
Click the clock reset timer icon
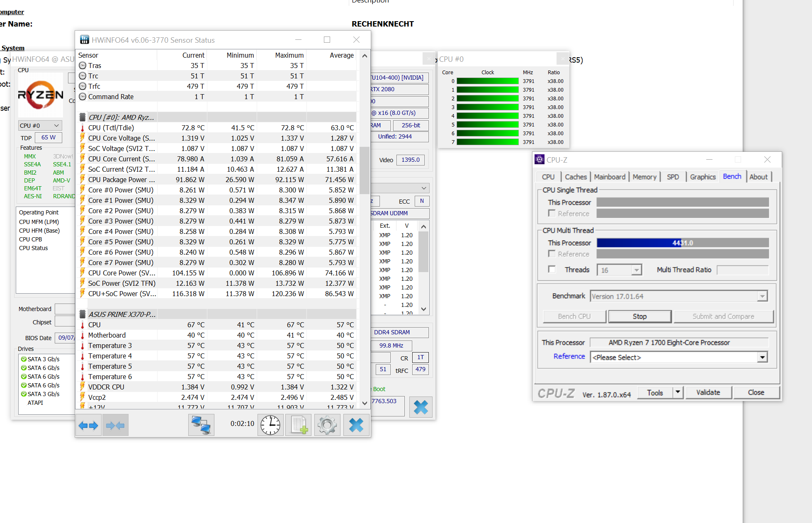(270, 426)
